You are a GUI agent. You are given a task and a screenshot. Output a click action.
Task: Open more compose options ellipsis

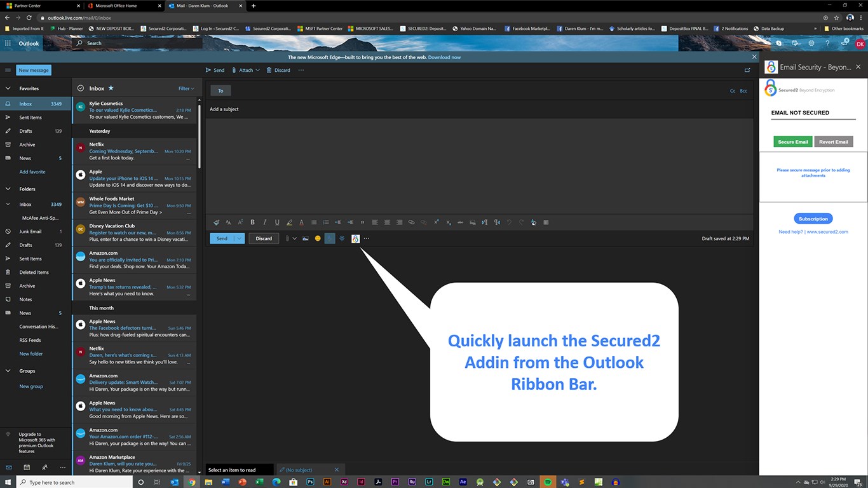tap(367, 238)
